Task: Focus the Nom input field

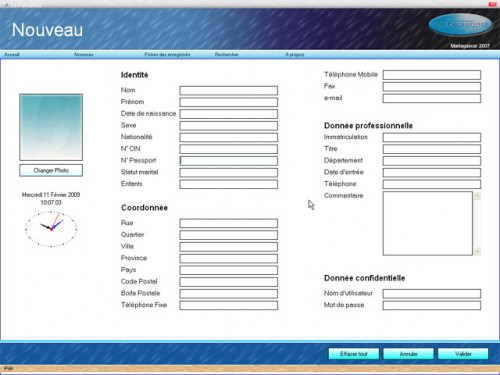Action: (229, 91)
